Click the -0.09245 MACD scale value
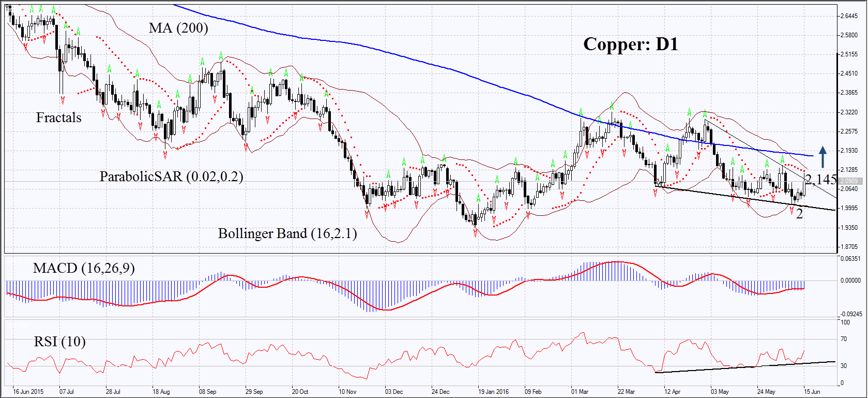868x398 pixels. click(850, 314)
